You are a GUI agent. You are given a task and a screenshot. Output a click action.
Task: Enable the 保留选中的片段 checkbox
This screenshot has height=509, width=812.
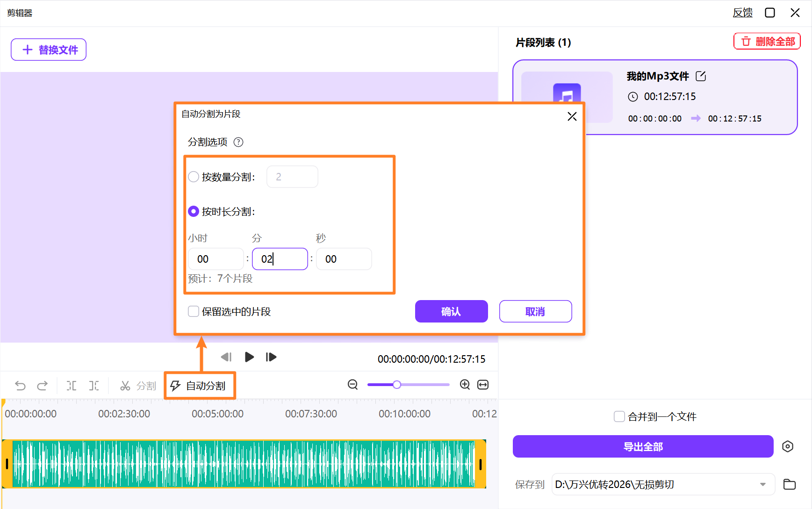[193, 311]
